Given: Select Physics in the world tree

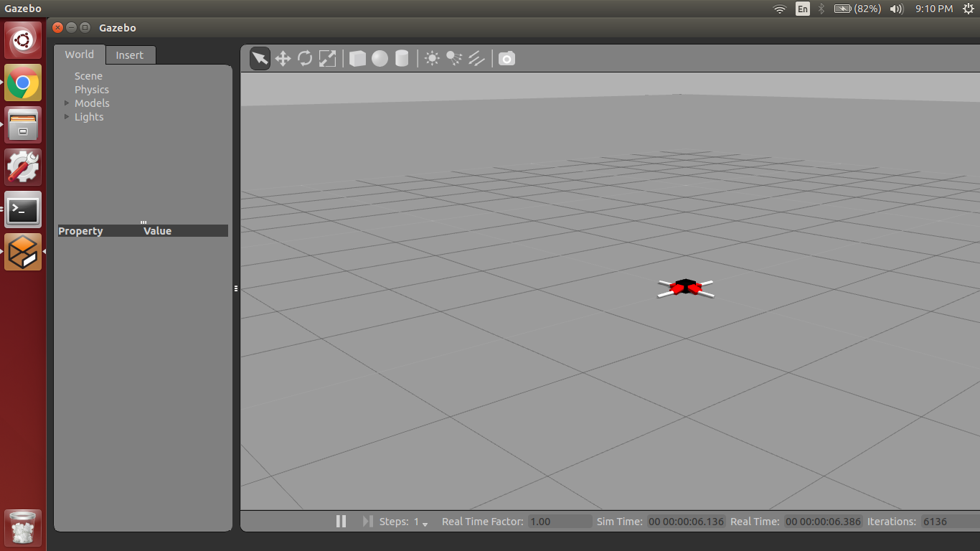Looking at the screenshot, I should pyautogui.click(x=92, y=90).
